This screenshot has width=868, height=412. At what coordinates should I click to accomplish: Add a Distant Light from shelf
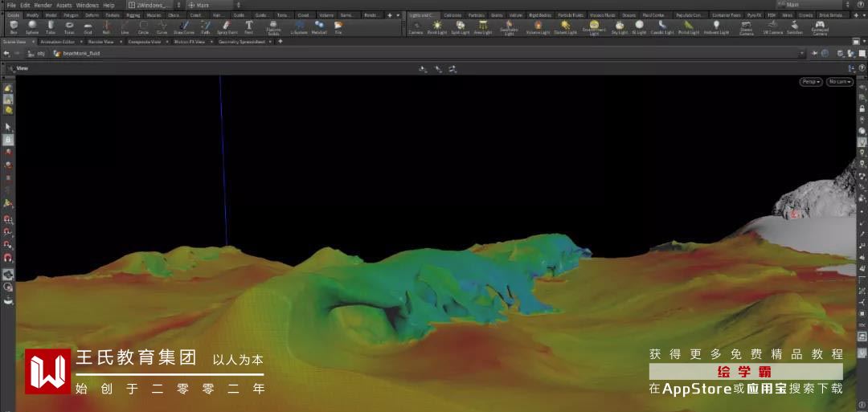click(x=565, y=27)
